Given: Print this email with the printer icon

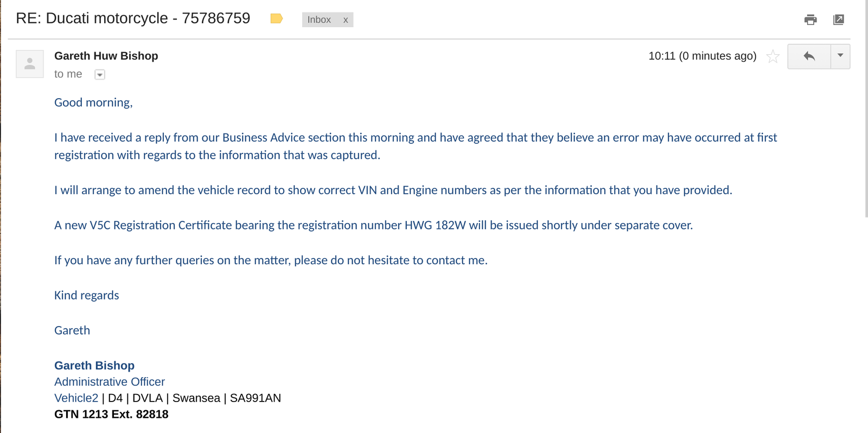Looking at the screenshot, I should click(810, 20).
